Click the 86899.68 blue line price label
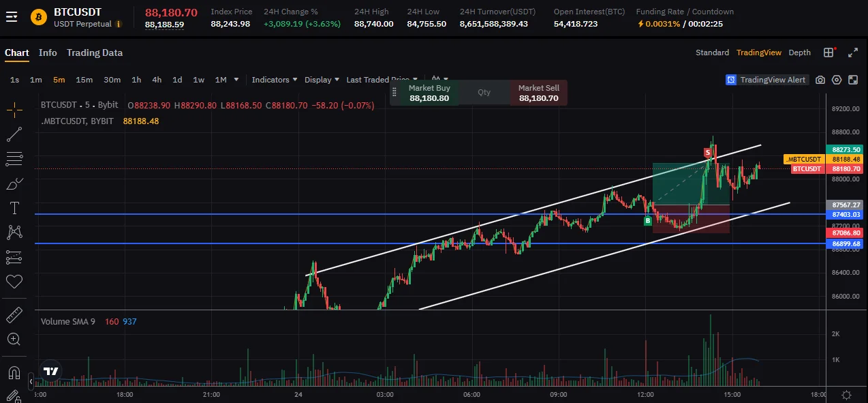The height and width of the screenshot is (403, 868). click(846, 243)
